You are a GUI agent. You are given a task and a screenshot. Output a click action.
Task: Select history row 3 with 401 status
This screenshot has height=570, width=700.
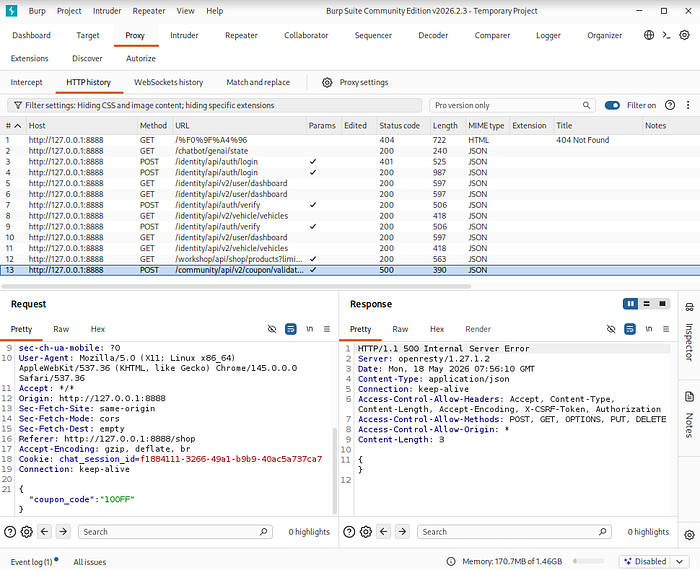pyautogui.click(x=350, y=162)
